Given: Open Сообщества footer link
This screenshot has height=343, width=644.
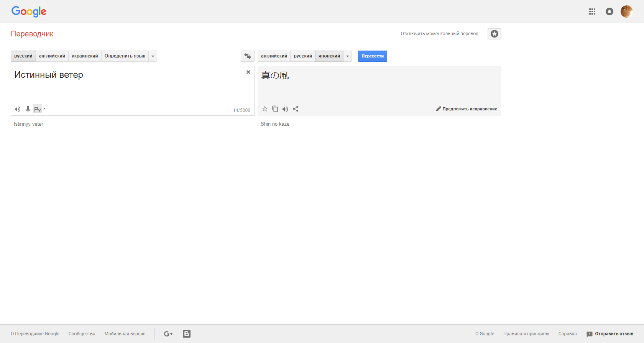Looking at the screenshot, I should [82, 334].
